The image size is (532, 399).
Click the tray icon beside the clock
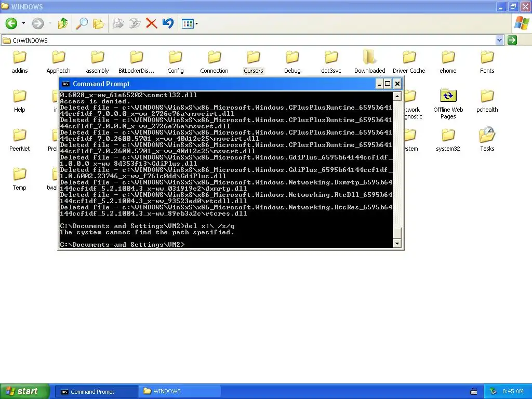coord(494,392)
